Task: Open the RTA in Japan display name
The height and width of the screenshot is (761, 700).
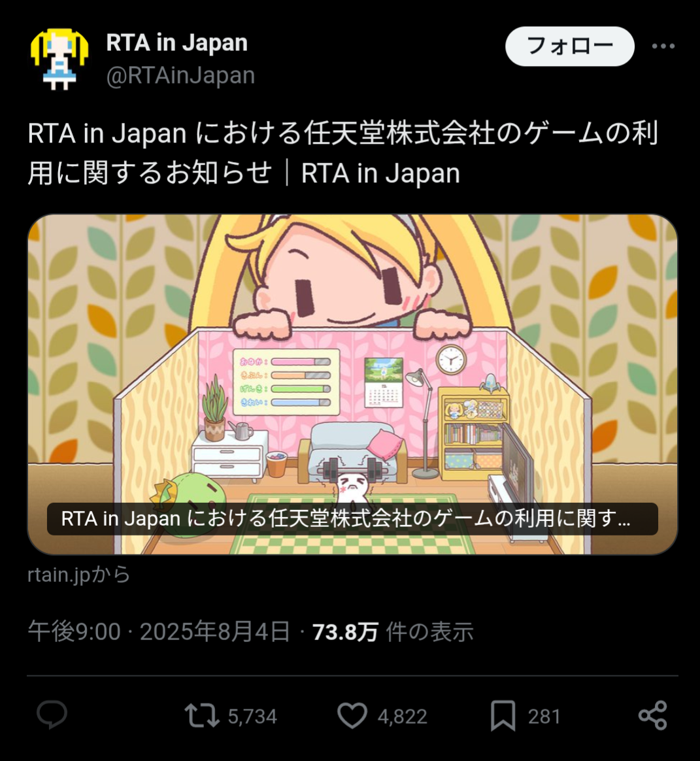Action: tap(176, 42)
